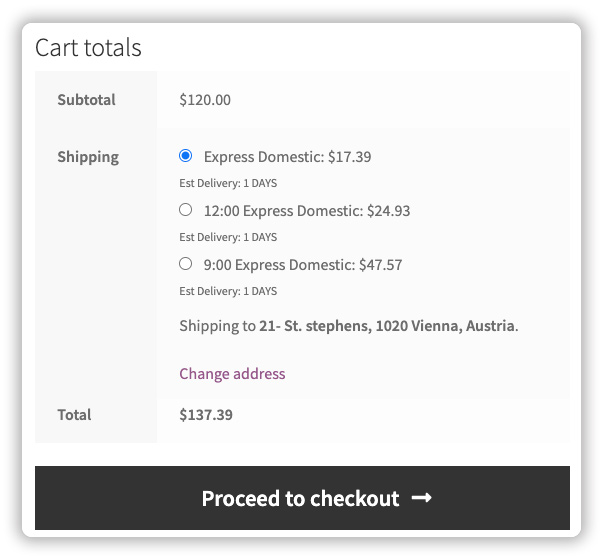Click the bold Vienna, Austria shipping address

(x=388, y=326)
